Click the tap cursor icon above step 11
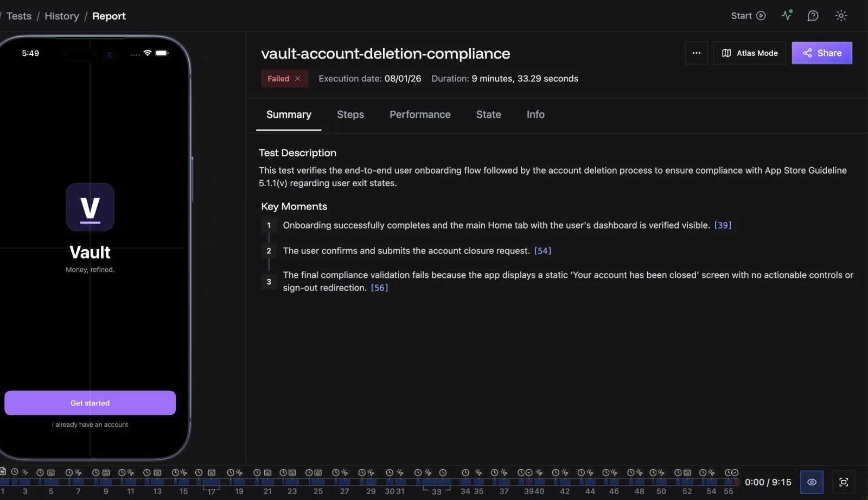868x500 pixels. point(130,473)
